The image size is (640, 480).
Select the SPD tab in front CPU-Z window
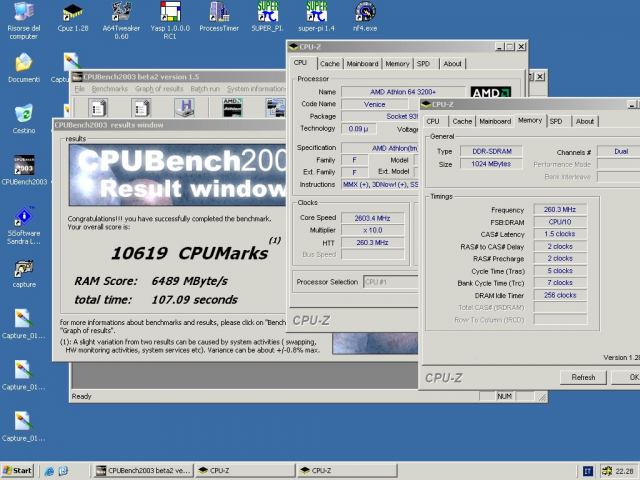click(x=556, y=121)
